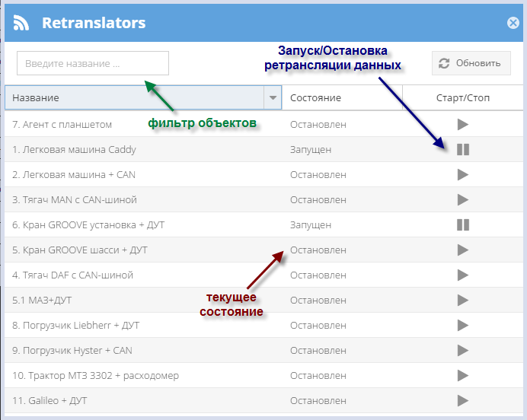Start retranslation for 5.1 МАЗ+ДУТ
The image size is (527, 420).
(x=462, y=300)
